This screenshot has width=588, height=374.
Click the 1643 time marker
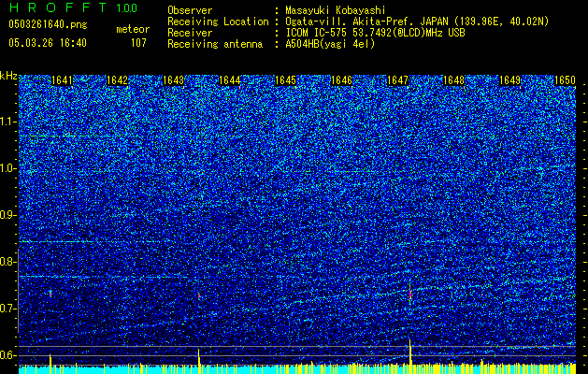pos(174,80)
